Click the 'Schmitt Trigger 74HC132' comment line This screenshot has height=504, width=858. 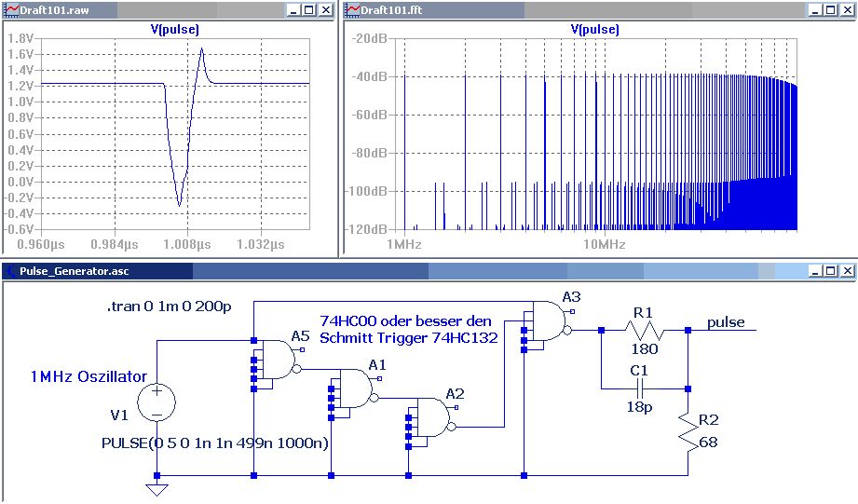[409, 337]
